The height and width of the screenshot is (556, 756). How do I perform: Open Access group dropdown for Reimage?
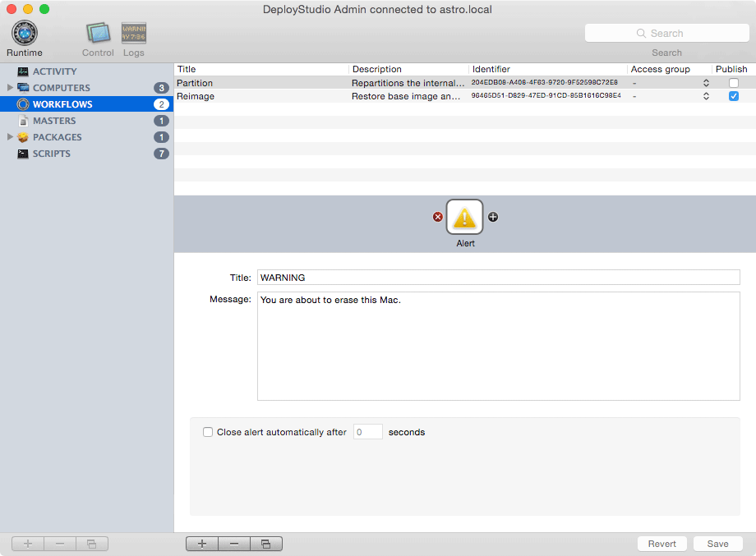point(705,96)
